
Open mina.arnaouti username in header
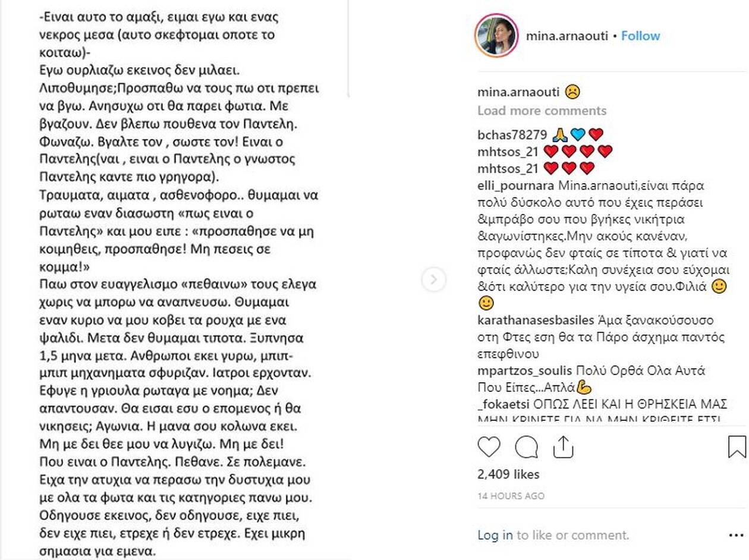coord(567,36)
